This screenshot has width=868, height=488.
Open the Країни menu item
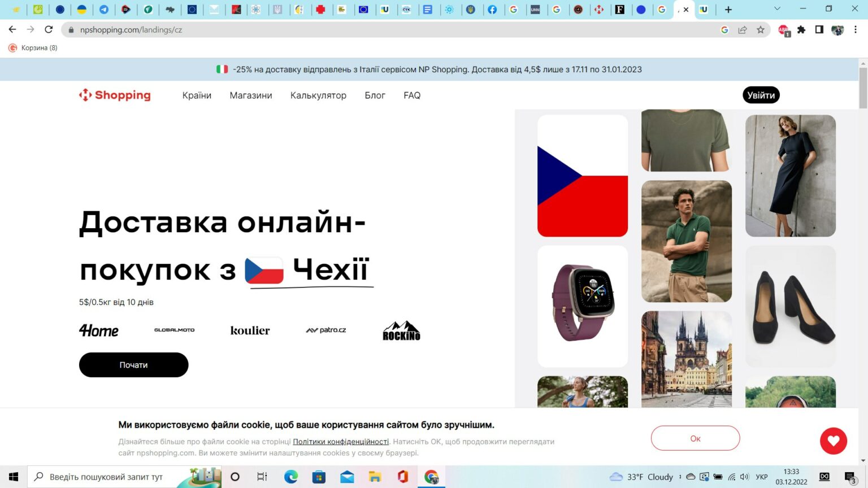[197, 95]
